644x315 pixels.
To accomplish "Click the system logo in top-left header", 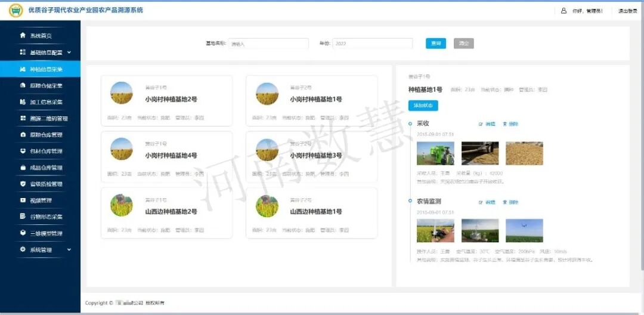I will [16, 11].
